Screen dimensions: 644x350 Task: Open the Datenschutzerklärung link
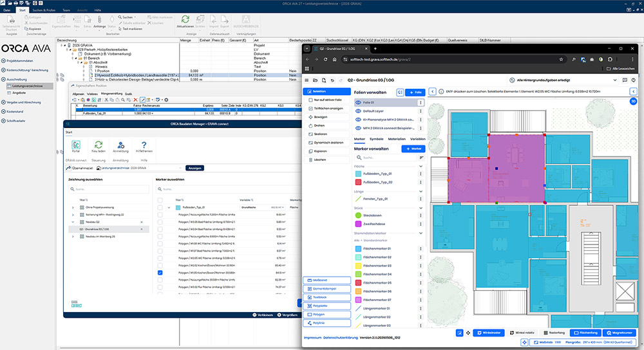341,338
